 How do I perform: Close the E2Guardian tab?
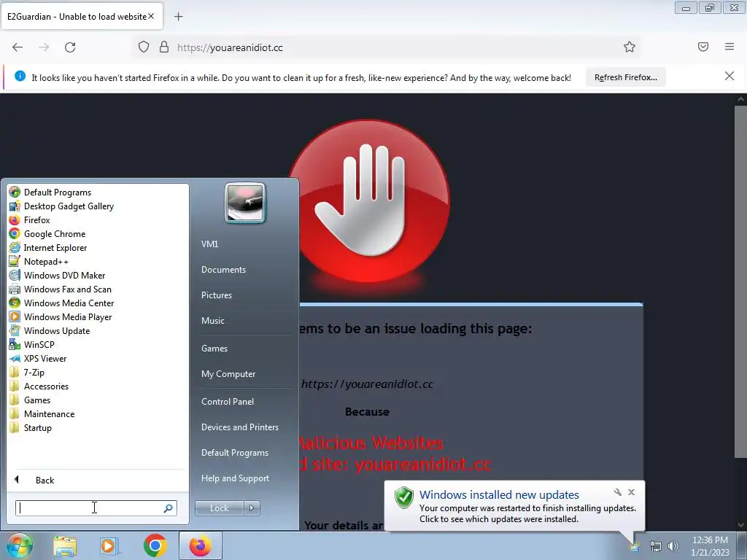[151, 16]
